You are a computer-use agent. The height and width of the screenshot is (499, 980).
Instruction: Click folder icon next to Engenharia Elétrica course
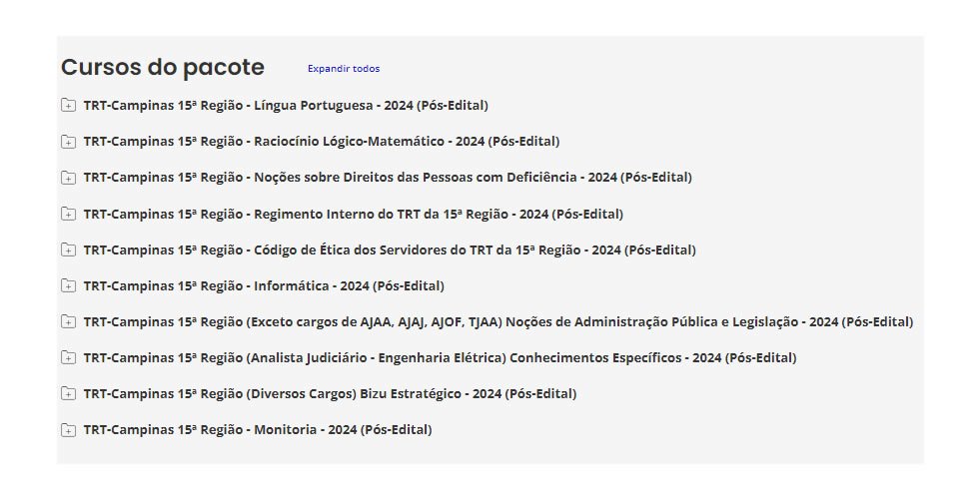tap(68, 358)
